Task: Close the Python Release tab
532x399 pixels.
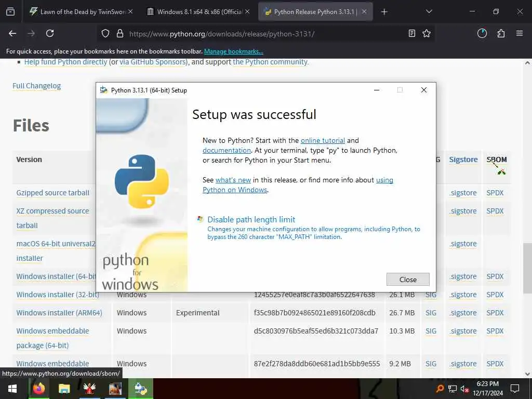Action: (x=364, y=11)
